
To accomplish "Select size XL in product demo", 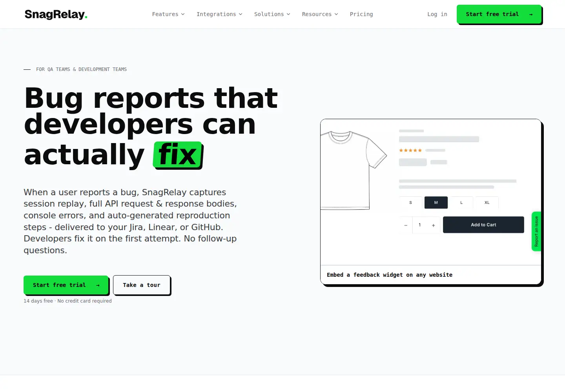I will (x=487, y=203).
